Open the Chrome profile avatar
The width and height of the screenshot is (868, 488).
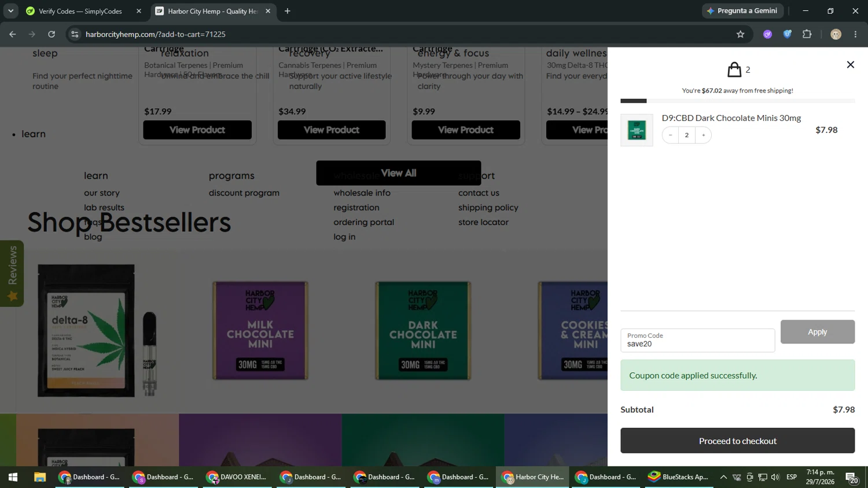(836, 34)
